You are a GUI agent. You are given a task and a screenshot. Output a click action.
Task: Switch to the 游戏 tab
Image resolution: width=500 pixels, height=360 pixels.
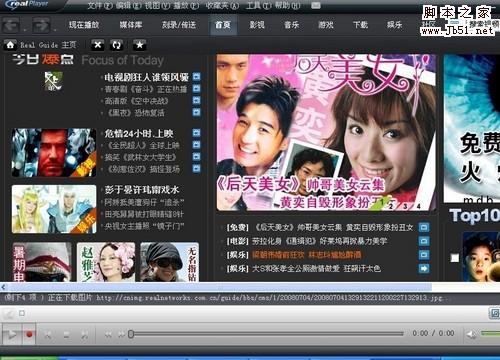[326, 25]
